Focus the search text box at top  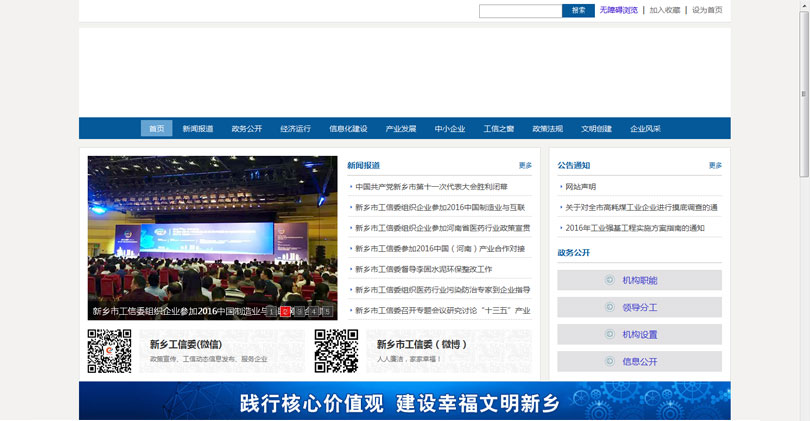click(520, 11)
